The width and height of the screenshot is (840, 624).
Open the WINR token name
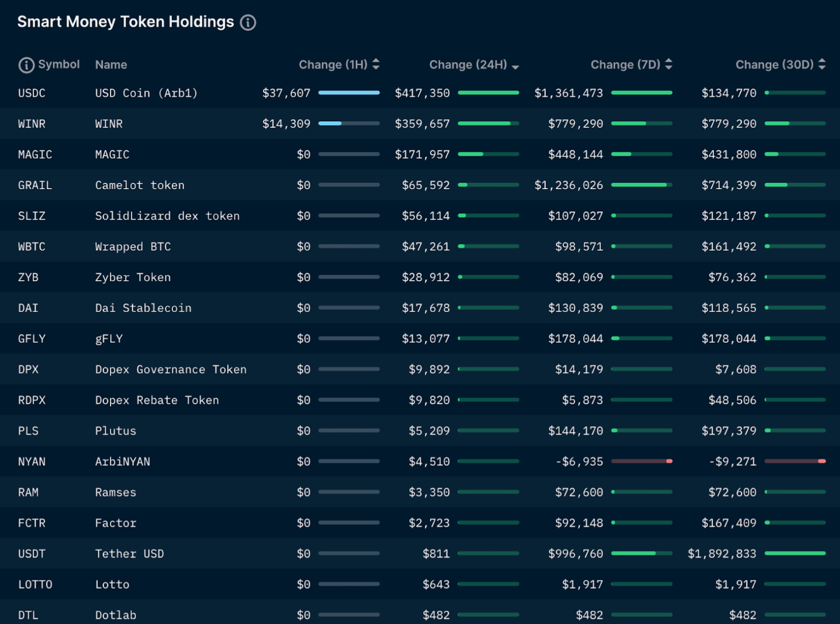(109, 124)
